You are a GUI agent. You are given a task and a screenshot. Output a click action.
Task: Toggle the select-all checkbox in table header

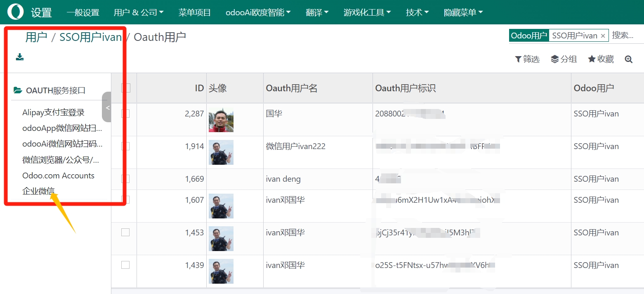click(126, 88)
